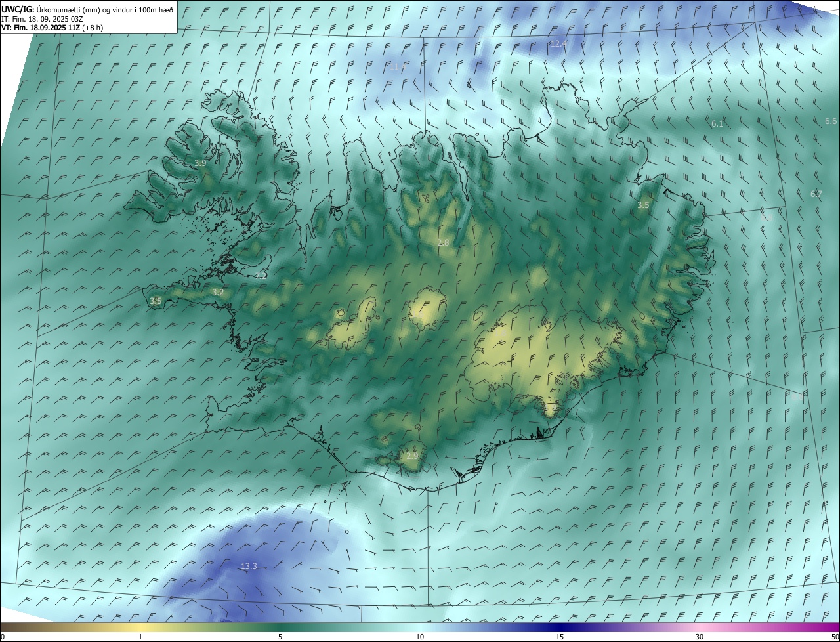840x642 pixels.
Task: Click the 12.4 value label north of Iceland
Action: click(558, 43)
